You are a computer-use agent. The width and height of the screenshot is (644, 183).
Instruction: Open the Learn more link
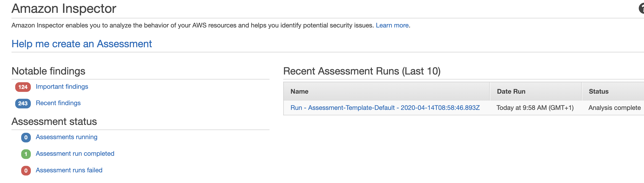[x=392, y=25]
